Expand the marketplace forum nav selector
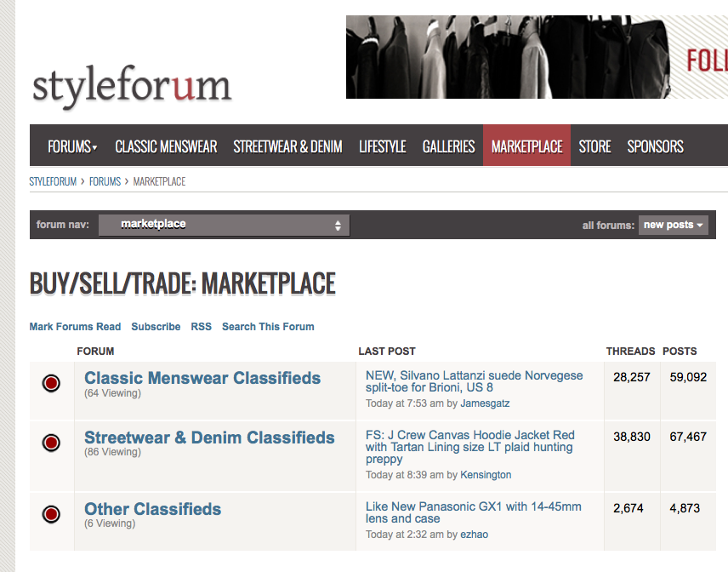The width and height of the screenshot is (728, 572). [224, 225]
